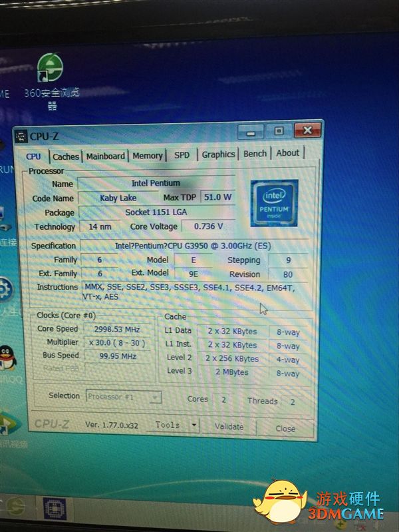Click the Cores count value
Screen dimensions: 399x532
(223, 399)
